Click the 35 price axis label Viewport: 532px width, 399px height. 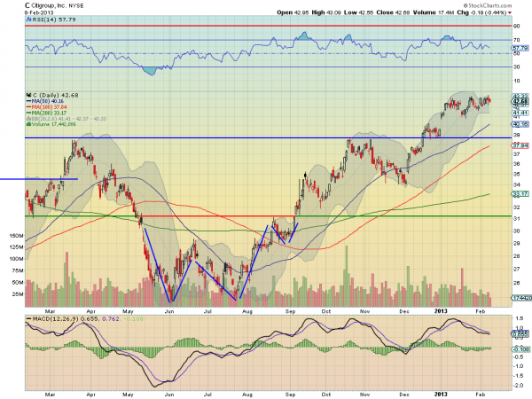[516, 175]
